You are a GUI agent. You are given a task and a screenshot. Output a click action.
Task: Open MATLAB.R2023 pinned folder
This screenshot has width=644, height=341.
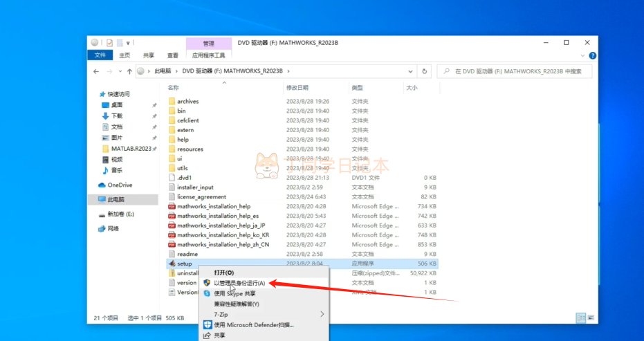coord(131,149)
